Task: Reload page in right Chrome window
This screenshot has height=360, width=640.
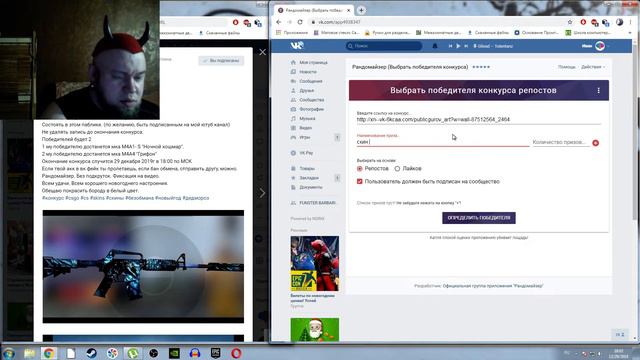Action: tap(300, 22)
